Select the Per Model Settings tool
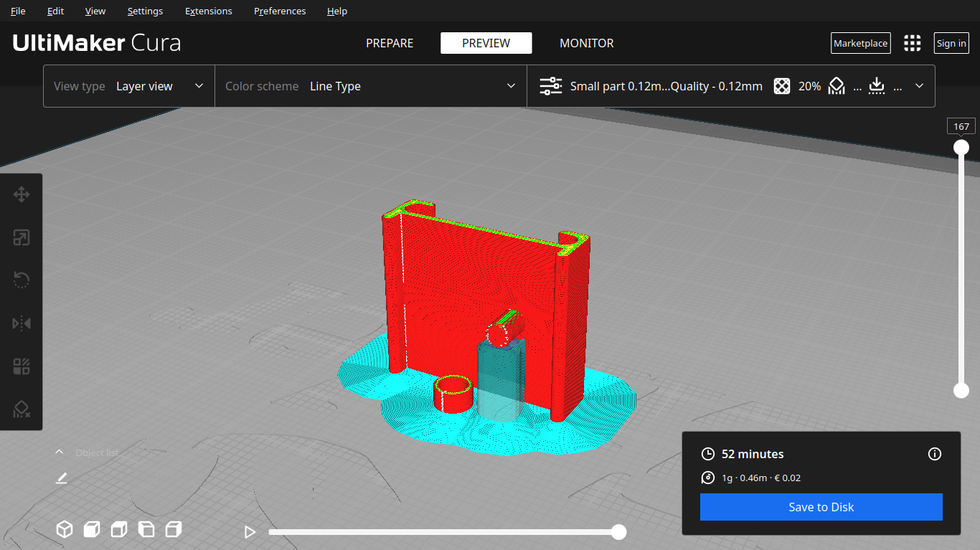This screenshot has height=550, width=980. tap(22, 366)
